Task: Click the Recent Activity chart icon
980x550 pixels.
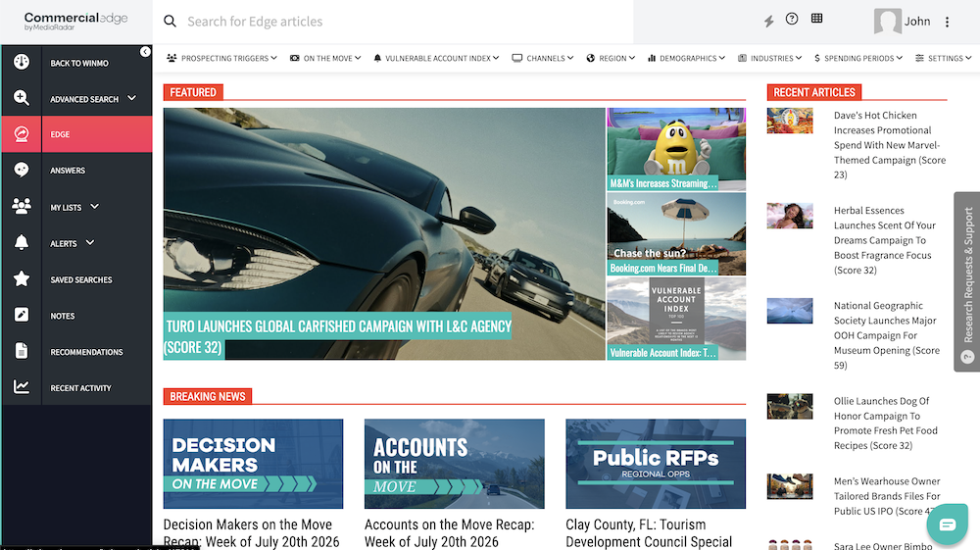Action: 22,387
